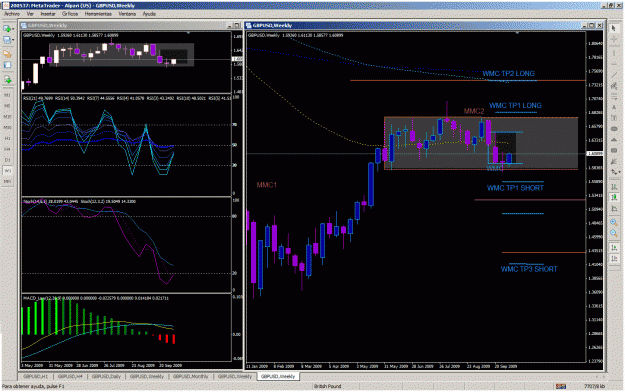Screen dimensions: 625x392
Task: Select the Fibonacci Retracement tool
Action: [x=614, y=97]
